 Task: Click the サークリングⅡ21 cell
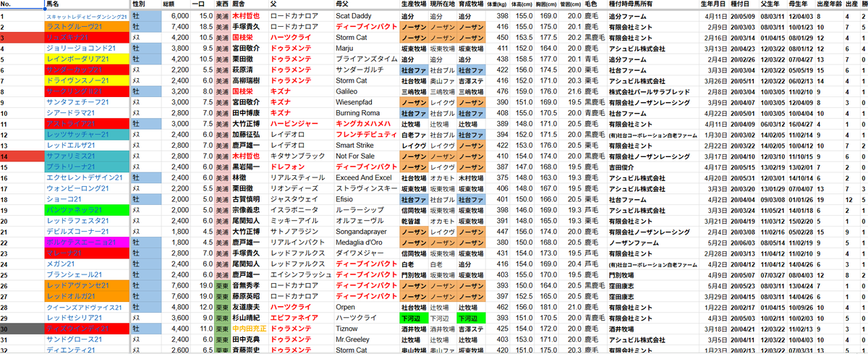[88, 92]
